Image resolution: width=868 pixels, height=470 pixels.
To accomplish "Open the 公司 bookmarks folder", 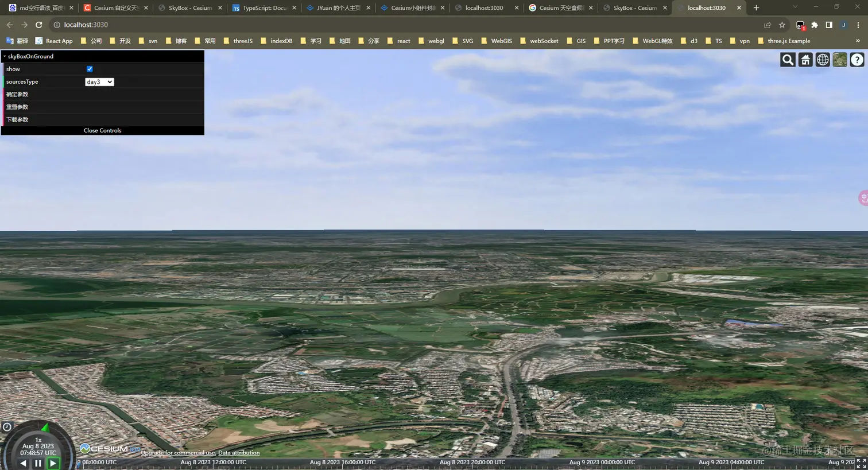I will tap(91, 41).
